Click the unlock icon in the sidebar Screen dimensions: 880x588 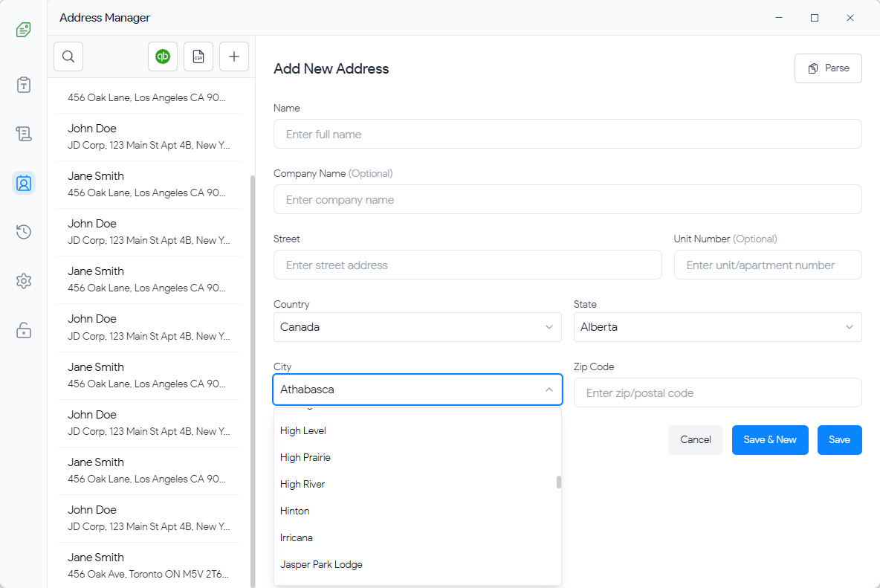(23, 331)
